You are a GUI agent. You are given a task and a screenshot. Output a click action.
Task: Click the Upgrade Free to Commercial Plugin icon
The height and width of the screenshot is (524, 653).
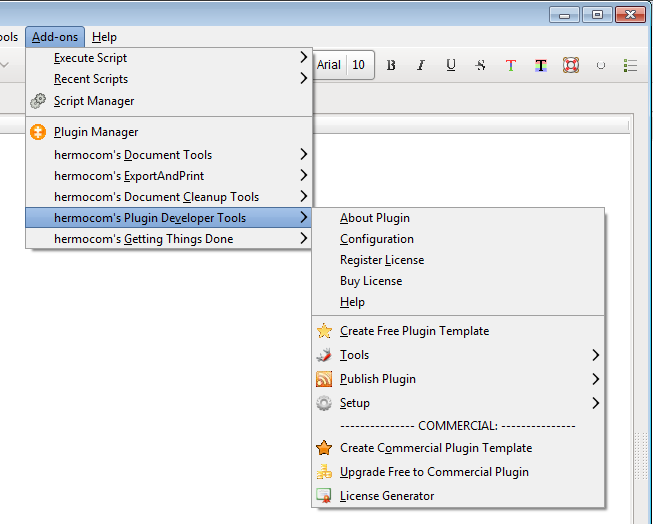pyautogui.click(x=324, y=472)
